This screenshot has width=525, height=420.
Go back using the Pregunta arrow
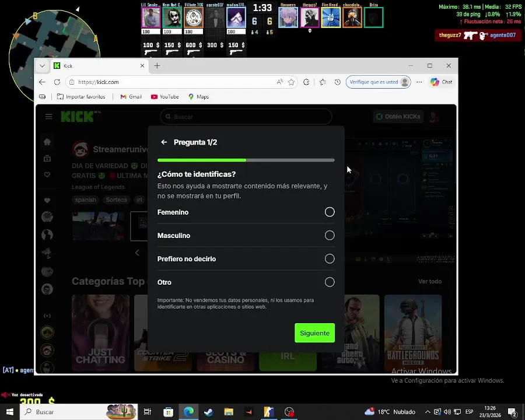pyautogui.click(x=164, y=142)
